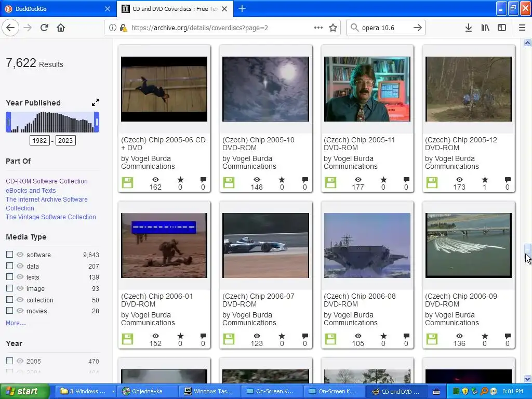This screenshot has height=399, width=532.
Task: Go back to the previous page
Action: click(x=10, y=28)
